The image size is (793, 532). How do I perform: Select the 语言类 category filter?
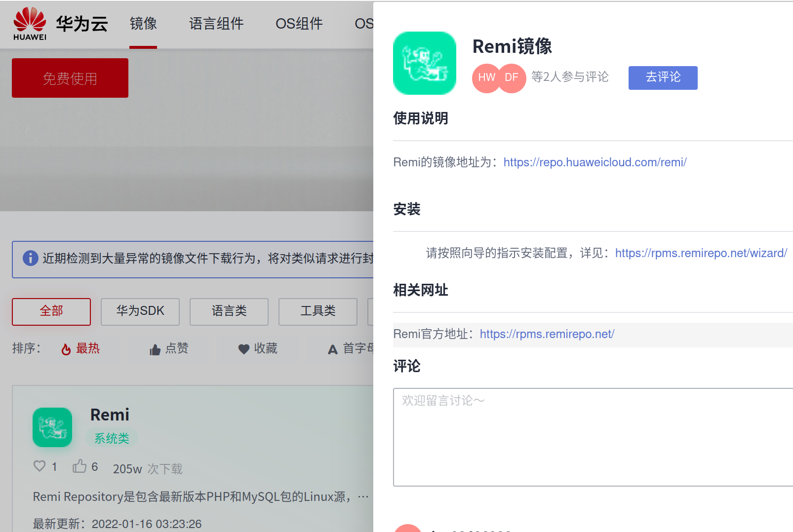229,311
